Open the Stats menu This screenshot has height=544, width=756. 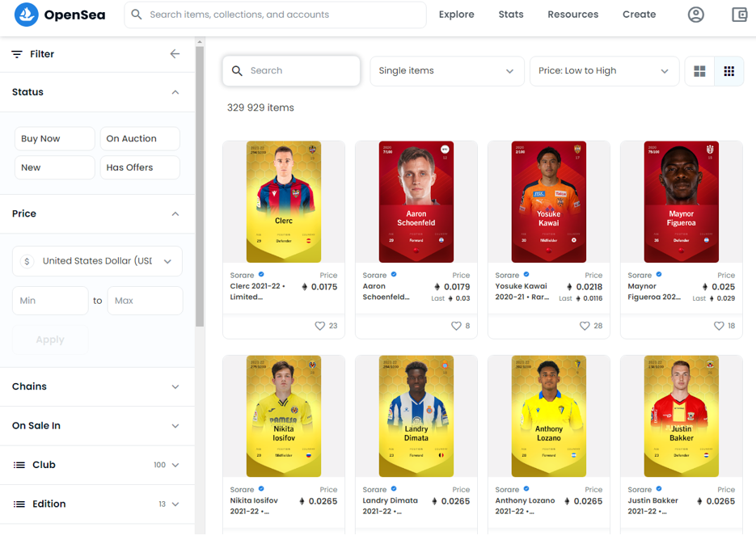510,15
